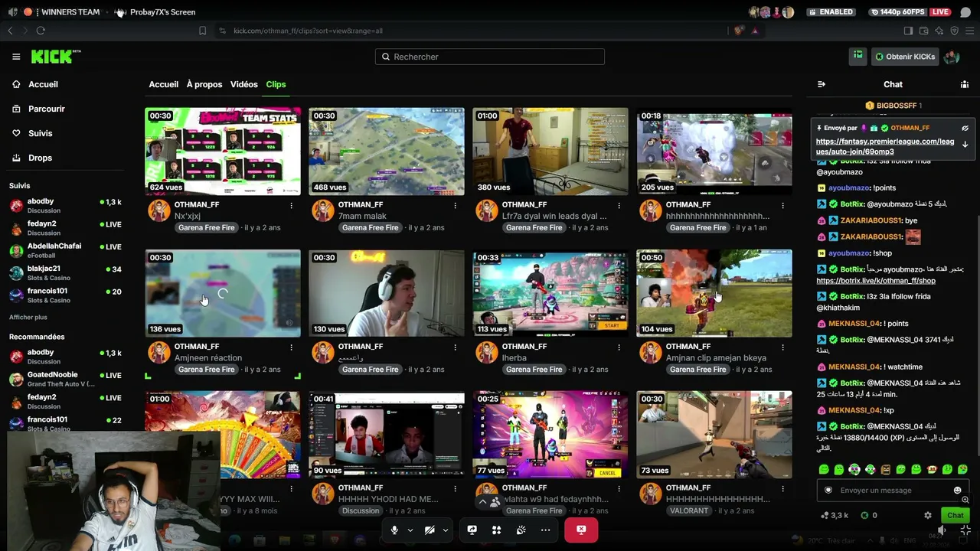The height and width of the screenshot is (551, 980).
Task: Go back using the browser back arrow
Action: [10, 31]
